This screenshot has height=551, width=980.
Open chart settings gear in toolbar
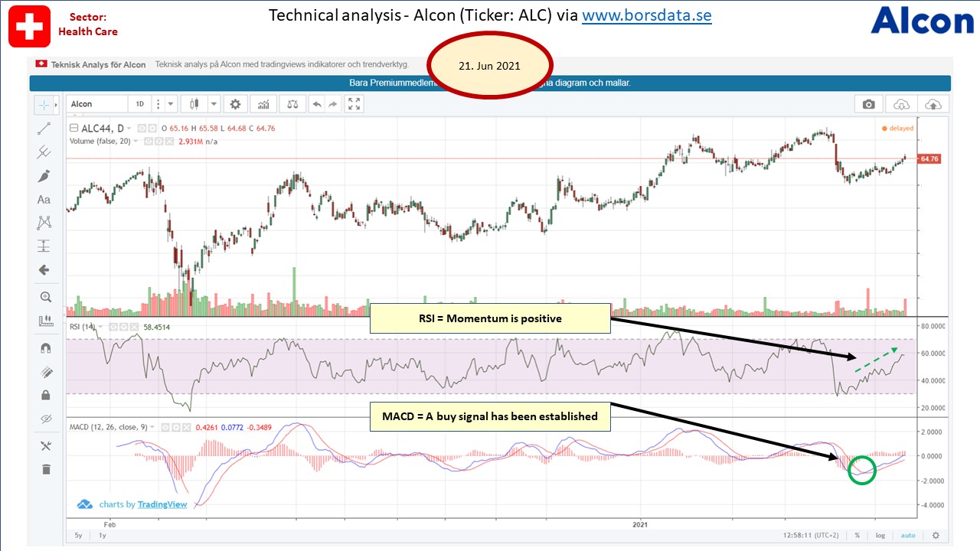point(235,104)
